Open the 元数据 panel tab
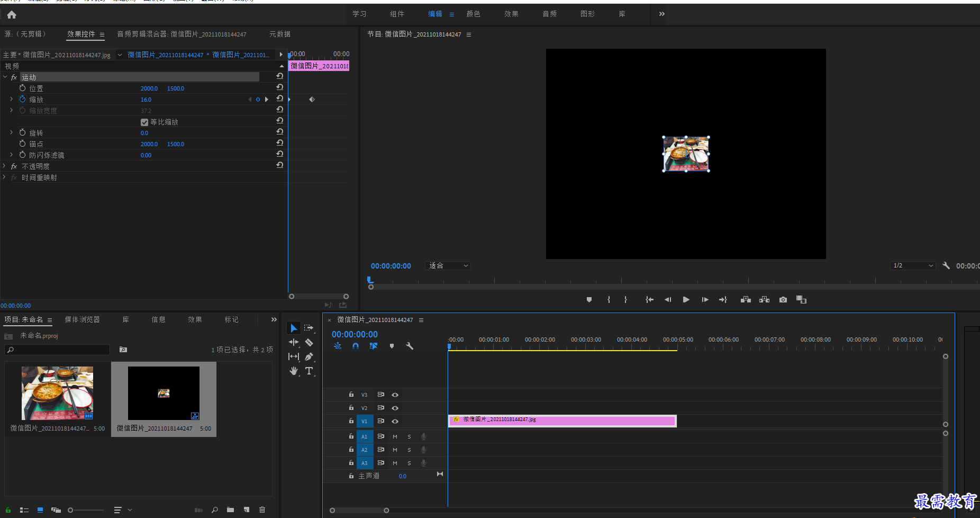 point(280,34)
